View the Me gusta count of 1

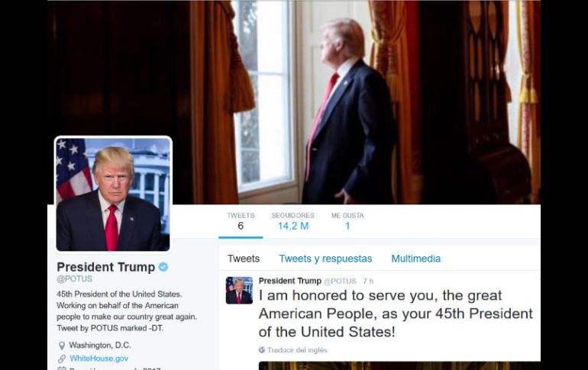coord(347,221)
